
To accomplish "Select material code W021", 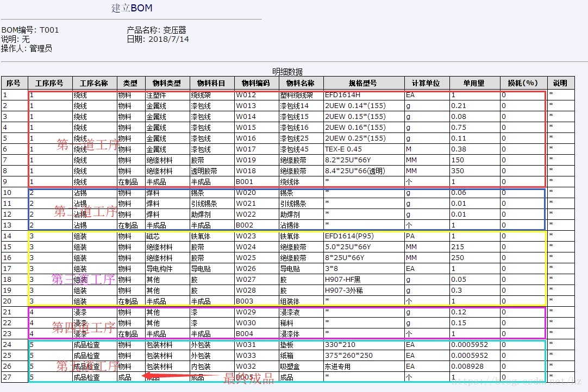I will tap(246, 204).
